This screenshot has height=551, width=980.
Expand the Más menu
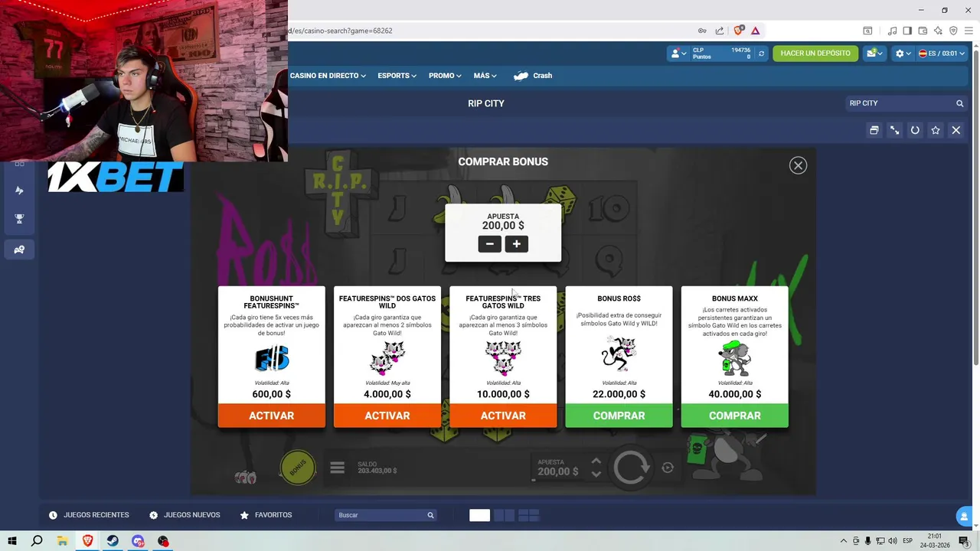point(485,76)
